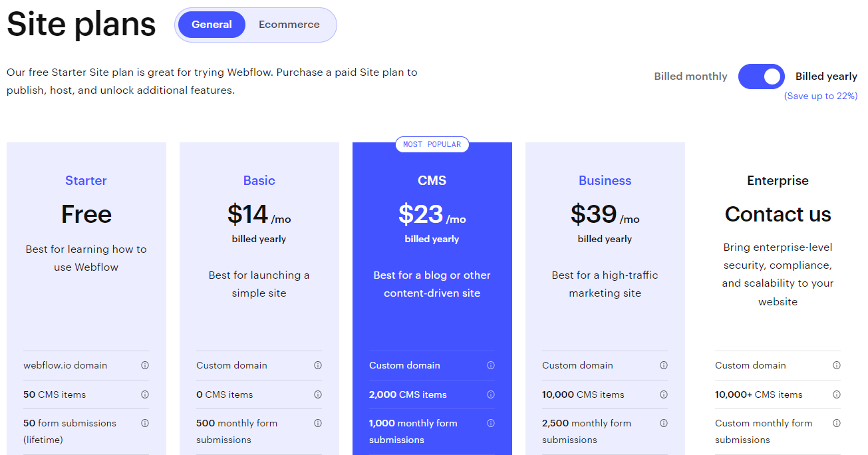Viewport: 868px width, 455px height.
Task: Click the MOST POPULAR badge
Action: pyautogui.click(x=432, y=144)
